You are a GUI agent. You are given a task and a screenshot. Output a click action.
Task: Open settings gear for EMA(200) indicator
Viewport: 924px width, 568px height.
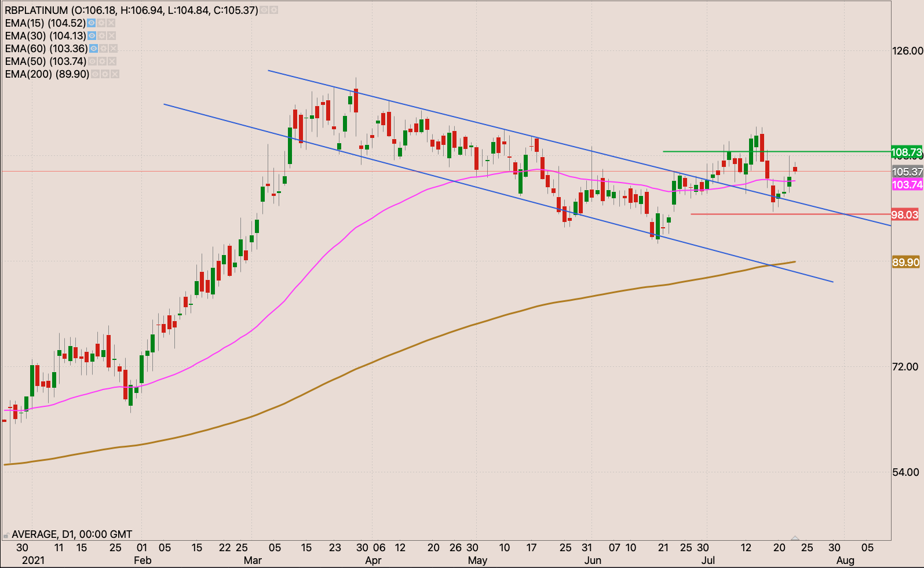(105, 74)
